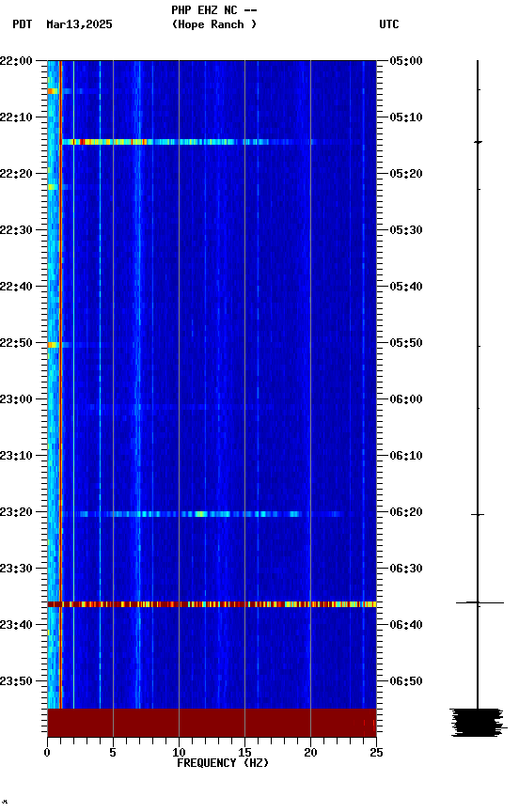The height and width of the screenshot is (812, 519).
Task: Select the Hope Ranch station name label
Action: click(214, 24)
